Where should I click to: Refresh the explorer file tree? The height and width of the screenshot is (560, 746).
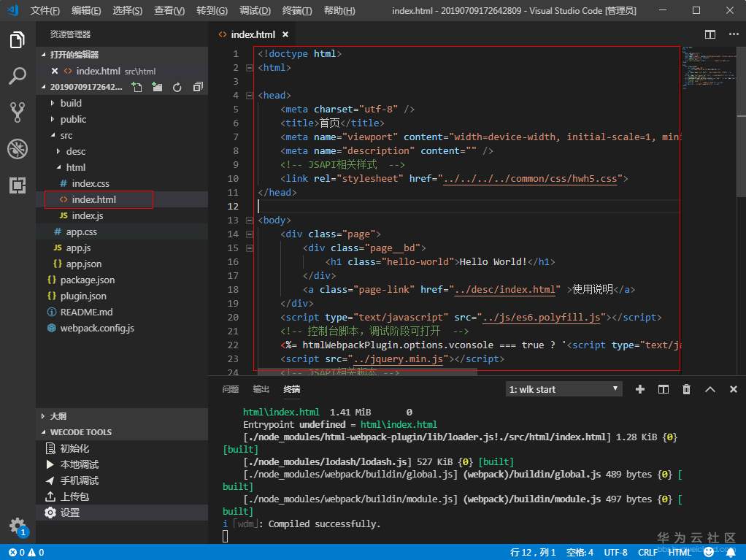click(177, 87)
